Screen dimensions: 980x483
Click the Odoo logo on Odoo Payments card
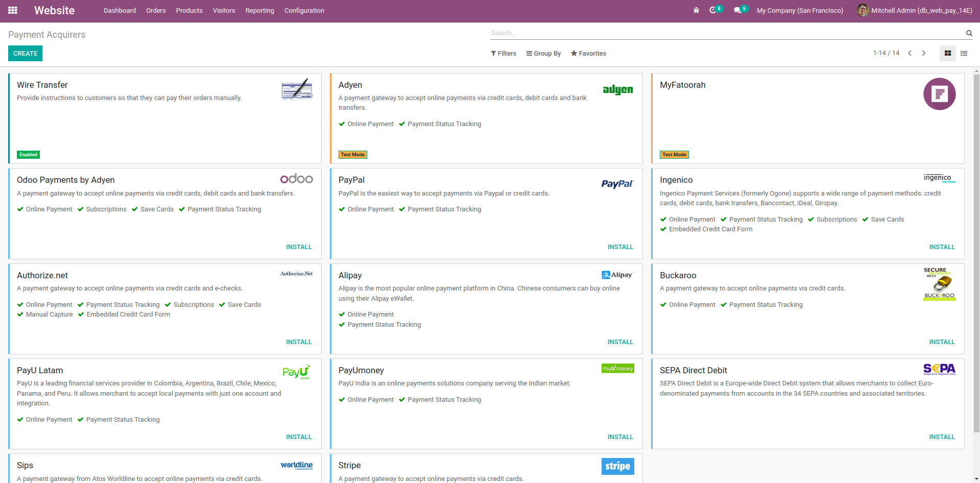[x=297, y=179]
